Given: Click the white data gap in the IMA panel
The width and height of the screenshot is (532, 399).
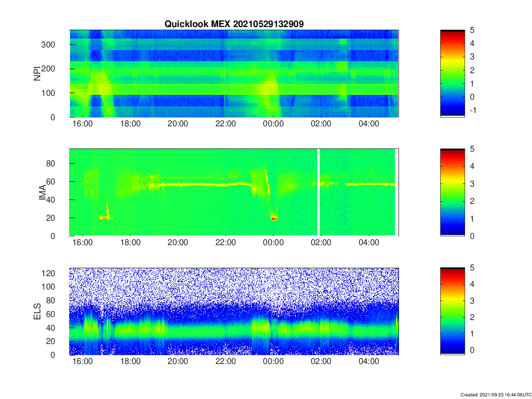Looking at the screenshot, I should point(319,192).
